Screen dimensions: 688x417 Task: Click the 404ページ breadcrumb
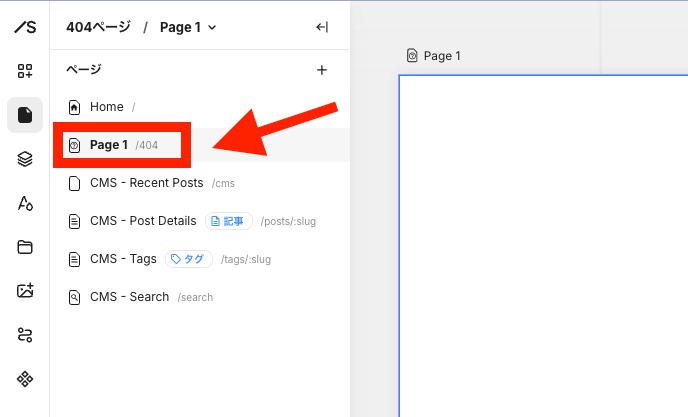[x=98, y=28]
